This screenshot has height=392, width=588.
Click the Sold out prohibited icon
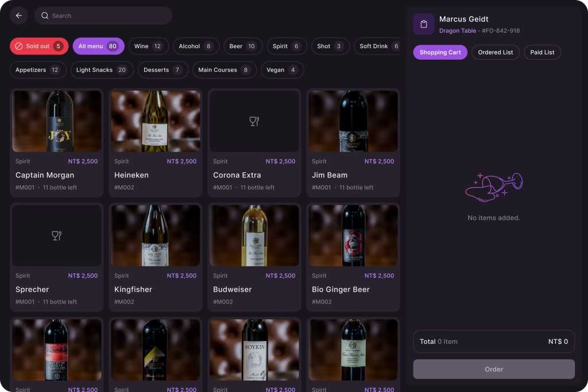pyautogui.click(x=19, y=46)
